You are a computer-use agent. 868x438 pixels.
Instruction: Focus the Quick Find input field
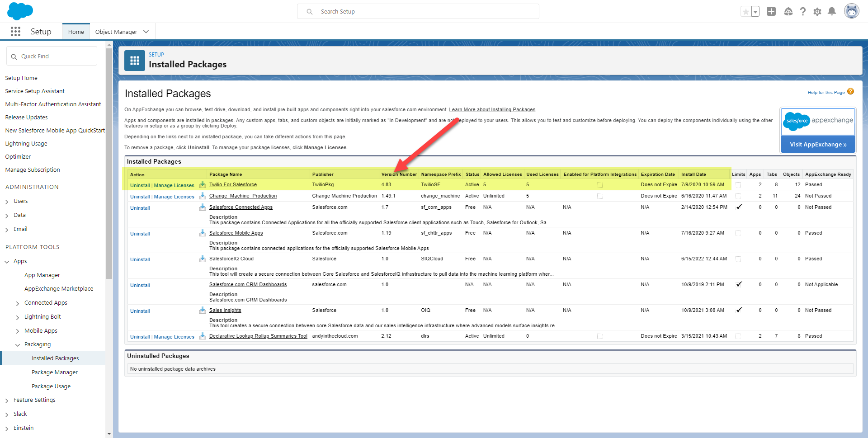[x=52, y=56]
